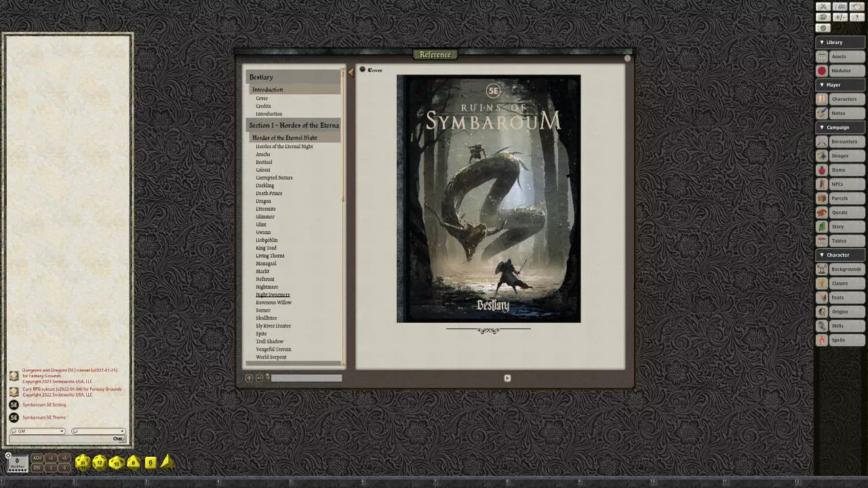Click the Classes icon

click(822, 283)
